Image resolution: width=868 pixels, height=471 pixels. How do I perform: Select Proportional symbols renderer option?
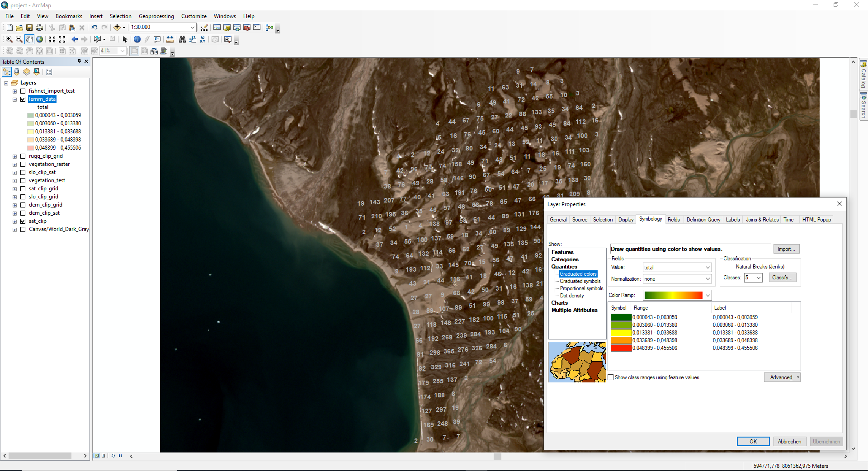[581, 288]
